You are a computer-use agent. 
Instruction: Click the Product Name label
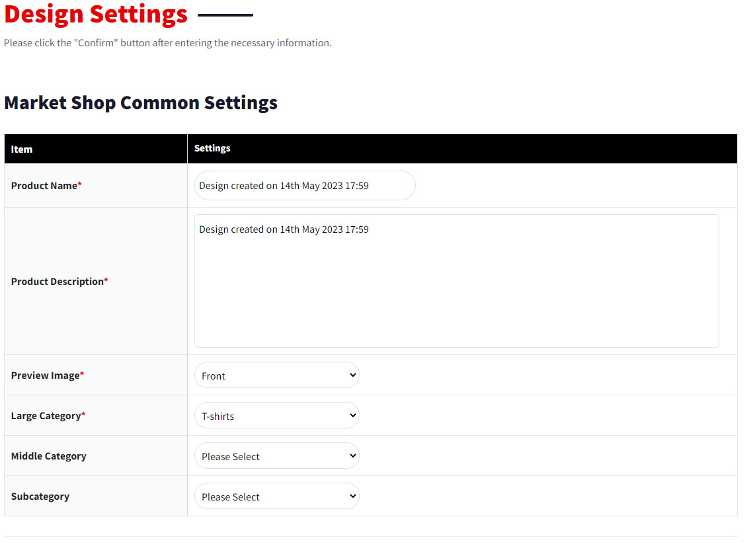[44, 186]
